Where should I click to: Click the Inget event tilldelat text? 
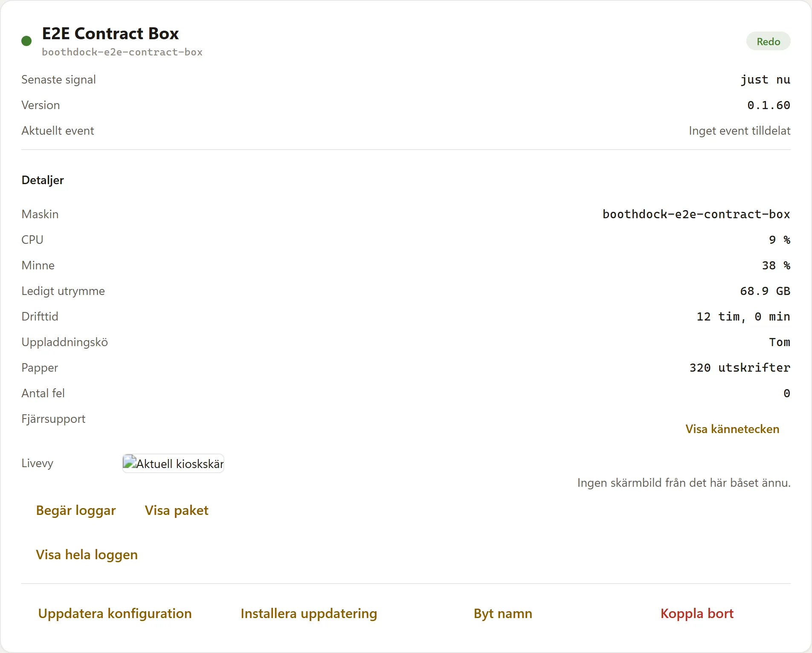(739, 131)
